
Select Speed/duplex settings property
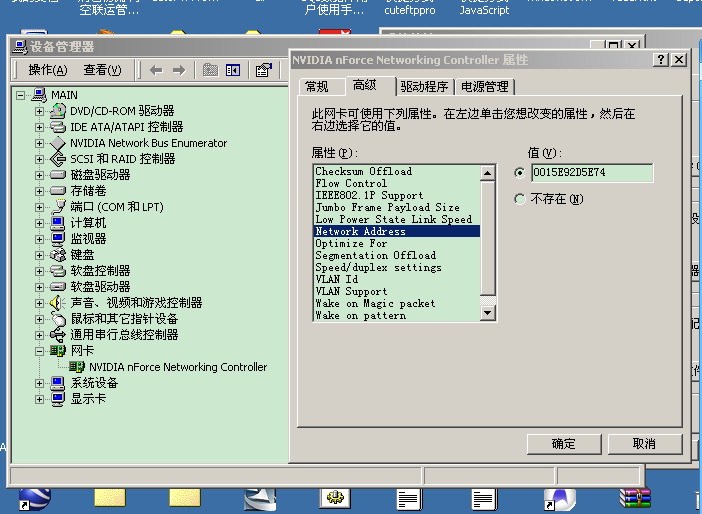pyautogui.click(x=397, y=267)
